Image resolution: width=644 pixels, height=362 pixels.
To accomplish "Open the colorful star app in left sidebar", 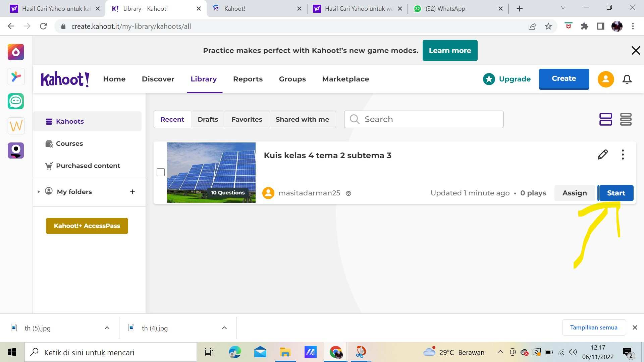I will pos(16,77).
